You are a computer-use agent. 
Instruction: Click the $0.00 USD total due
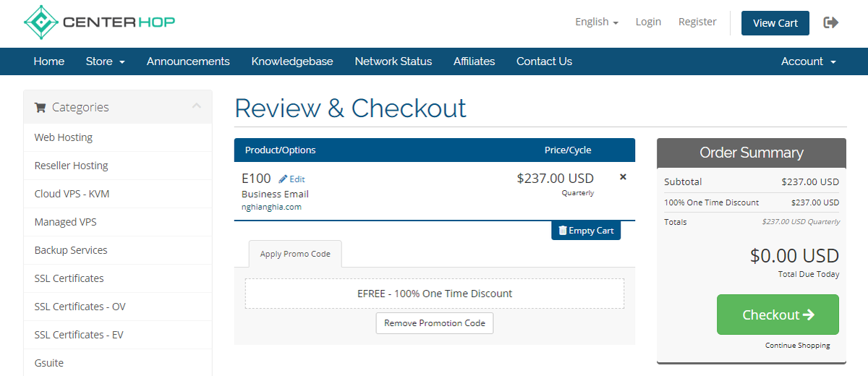pyautogui.click(x=794, y=256)
